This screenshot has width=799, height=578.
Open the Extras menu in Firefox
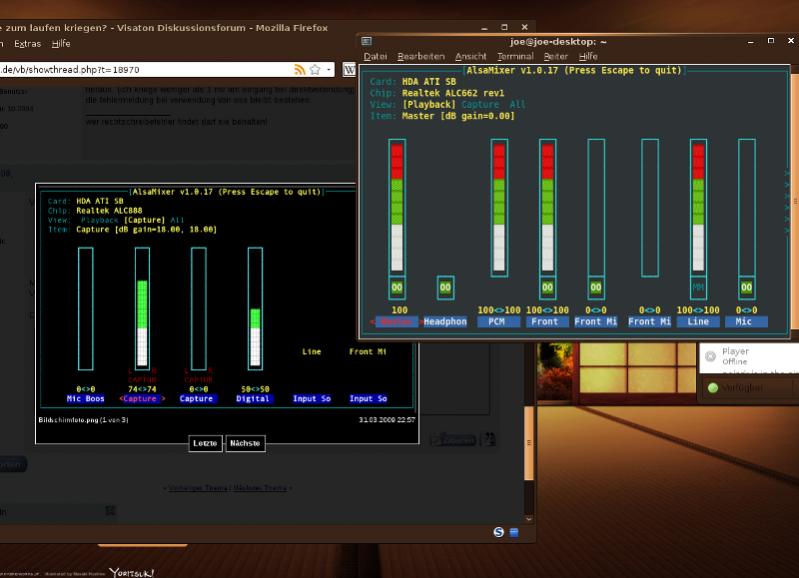28,44
